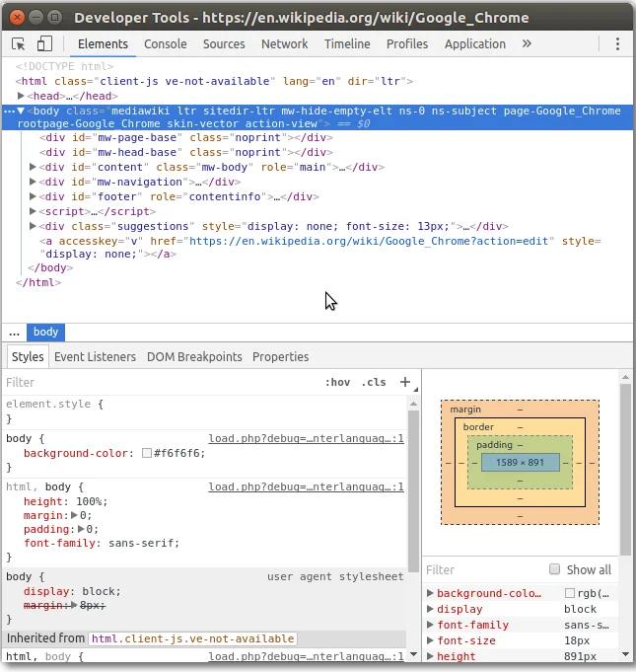636x672 pixels.
Task: Expand computed display property
Action: point(430,609)
